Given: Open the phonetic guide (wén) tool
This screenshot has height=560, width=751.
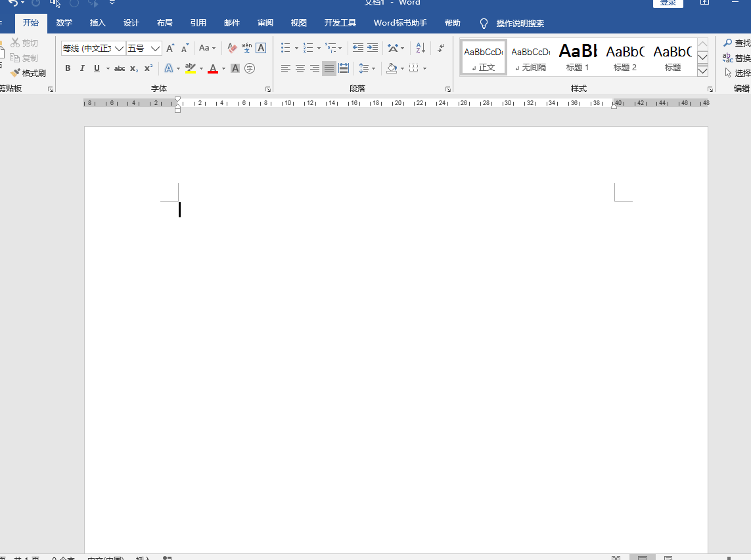Looking at the screenshot, I should pyautogui.click(x=246, y=48).
